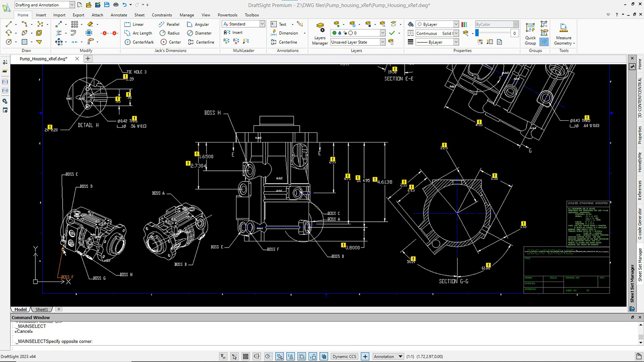The height and width of the screenshot is (362, 644).
Task: Expand the Standard MultiLeader style dropdown
Action: click(x=262, y=24)
